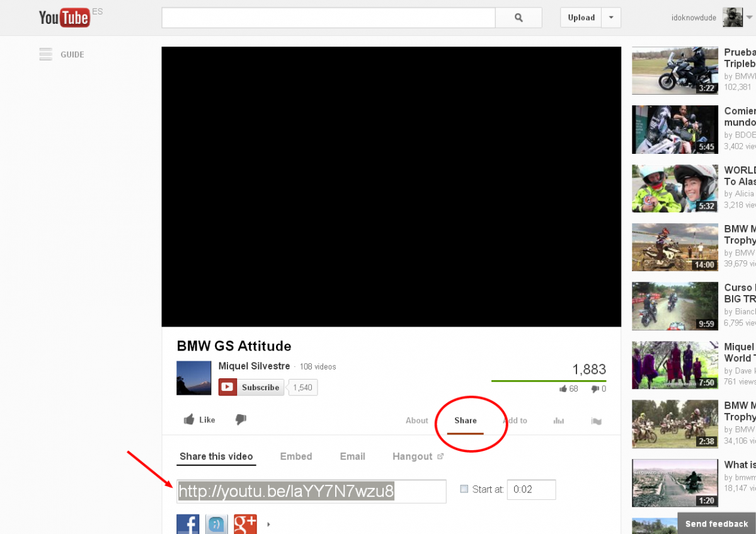Open the Hangout sharing tab
This screenshot has height=534, width=756.
418,456
